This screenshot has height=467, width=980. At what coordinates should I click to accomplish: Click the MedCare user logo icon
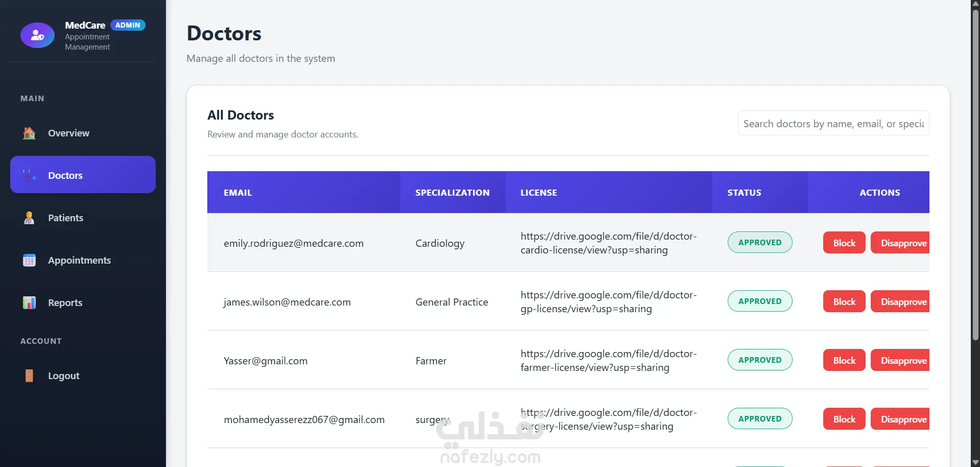[37, 35]
